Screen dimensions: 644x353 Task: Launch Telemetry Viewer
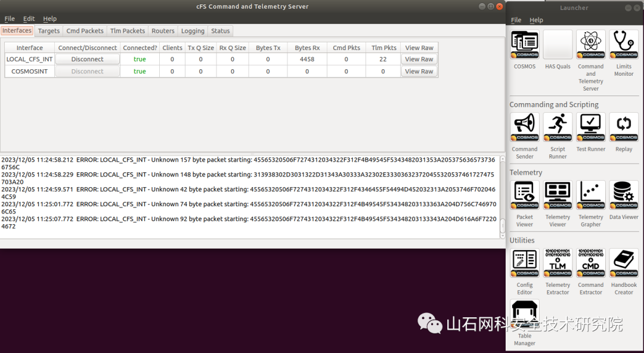click(558, 195)
